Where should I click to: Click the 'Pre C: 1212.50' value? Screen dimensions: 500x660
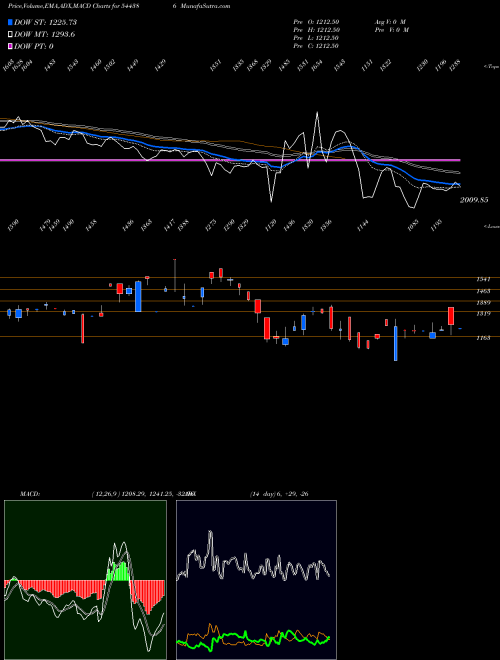pyautogui.click(x=316, y=45)
